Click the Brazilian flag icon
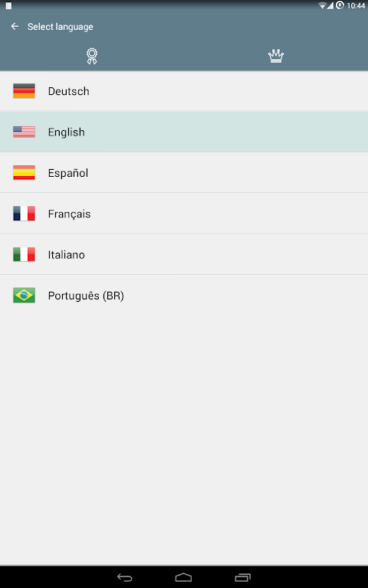The image size is (368, 588). [x=24, y=295]
